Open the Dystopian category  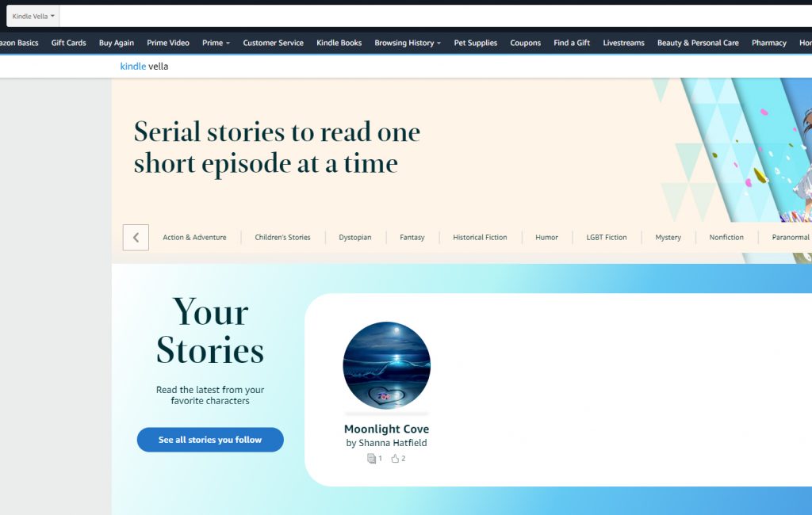[354, 237]
